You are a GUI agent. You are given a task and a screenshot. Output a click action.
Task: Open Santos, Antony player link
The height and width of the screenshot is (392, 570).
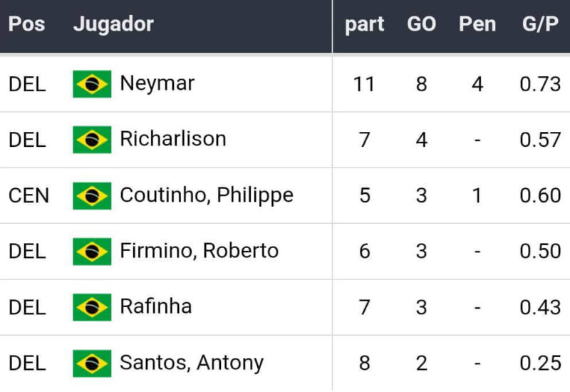pos(192,363)
